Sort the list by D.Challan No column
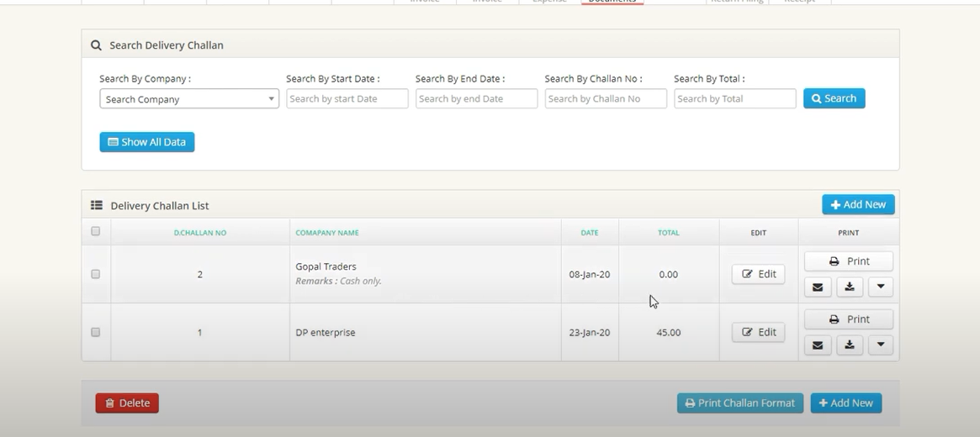980x437 pixels. [x=199, y=233]
